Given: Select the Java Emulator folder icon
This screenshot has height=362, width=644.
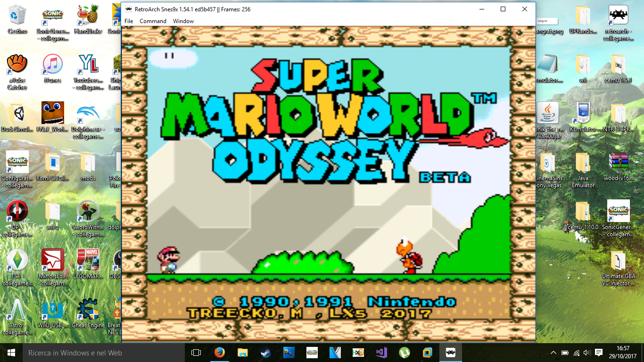Looking at the screenshot, I should click(583, 169).
